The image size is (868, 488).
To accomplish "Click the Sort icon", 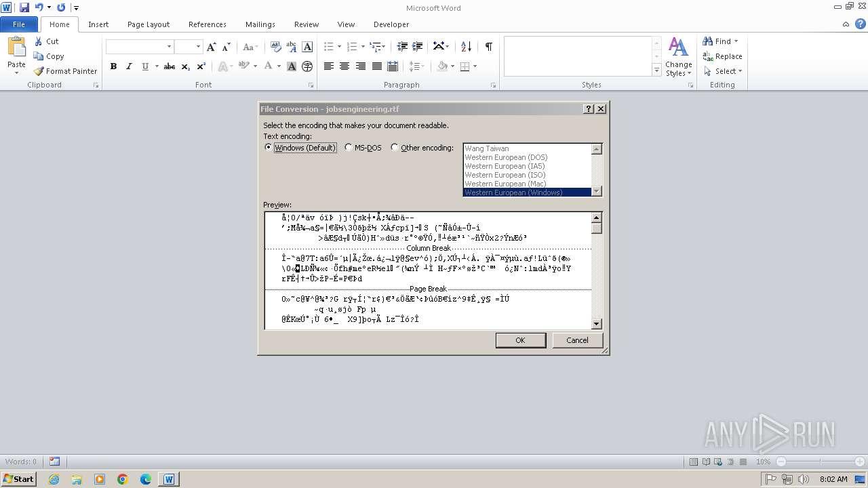I will click(466, 47).
